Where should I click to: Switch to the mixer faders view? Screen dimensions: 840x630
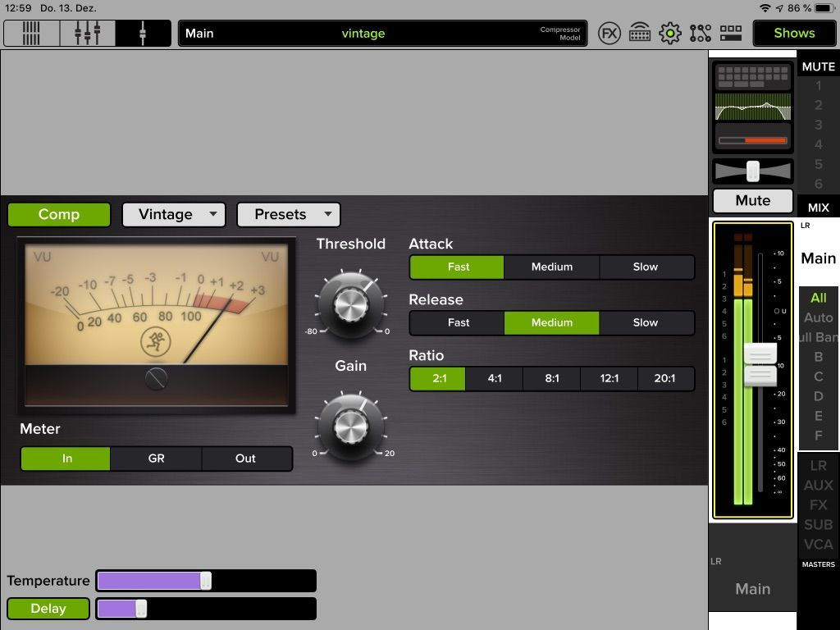click(x=87, y=33)
